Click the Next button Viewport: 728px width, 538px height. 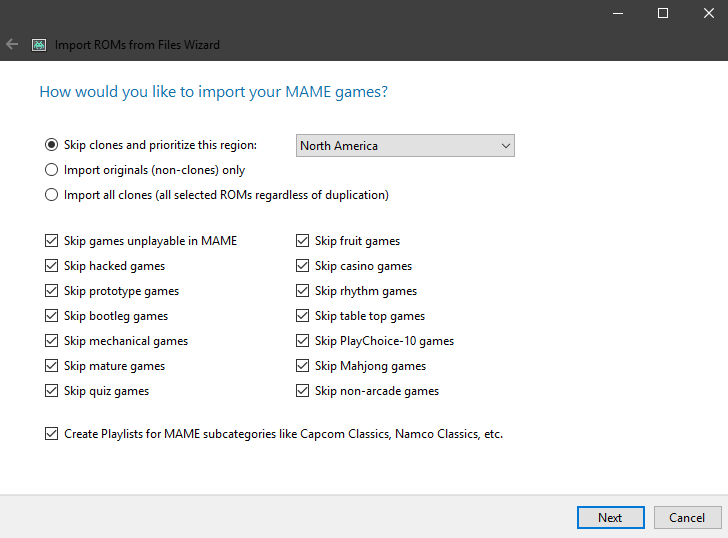(x=610, y=517)
